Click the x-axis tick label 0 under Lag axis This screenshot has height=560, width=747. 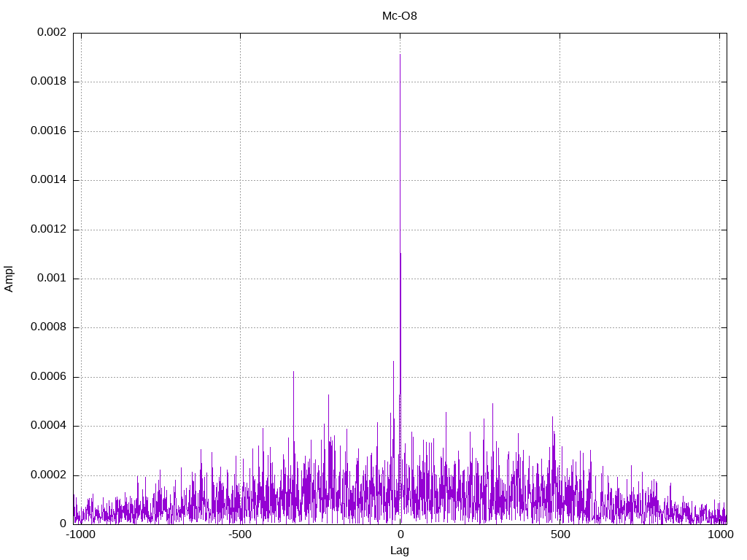400,534
